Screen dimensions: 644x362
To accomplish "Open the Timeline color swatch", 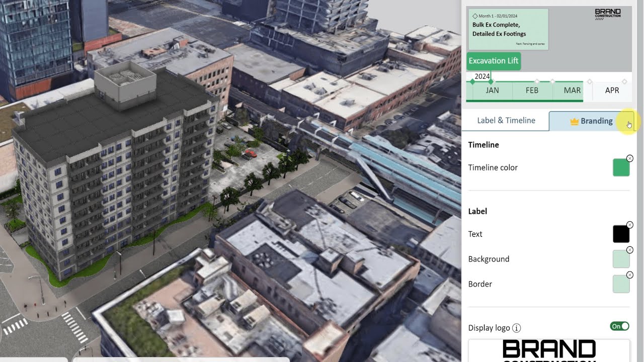I will tap(621, 168).
